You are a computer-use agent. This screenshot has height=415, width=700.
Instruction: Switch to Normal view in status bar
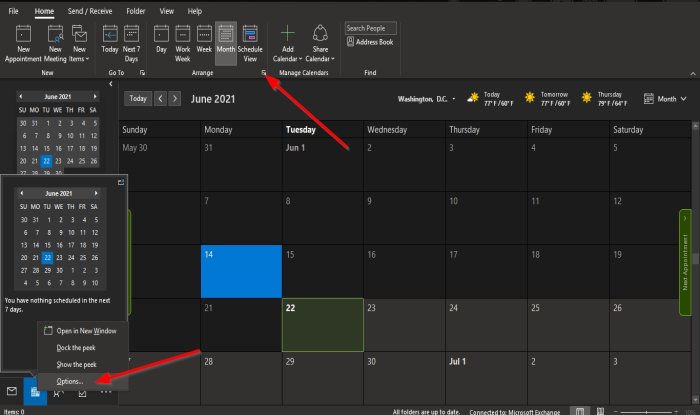pos(580,411)
